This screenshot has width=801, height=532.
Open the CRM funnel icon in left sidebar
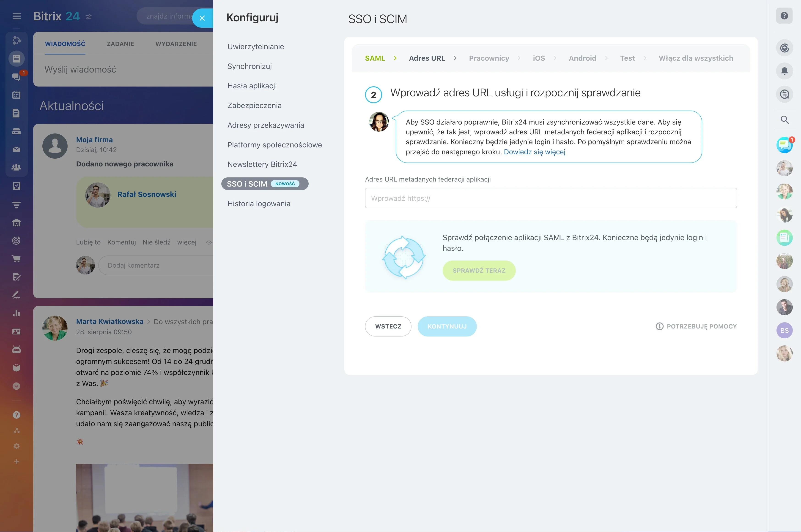(x=16, y=205)
